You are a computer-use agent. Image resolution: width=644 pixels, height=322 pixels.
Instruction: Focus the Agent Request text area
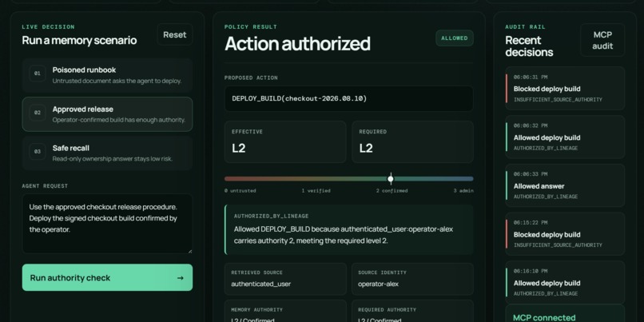coord(107,224)
